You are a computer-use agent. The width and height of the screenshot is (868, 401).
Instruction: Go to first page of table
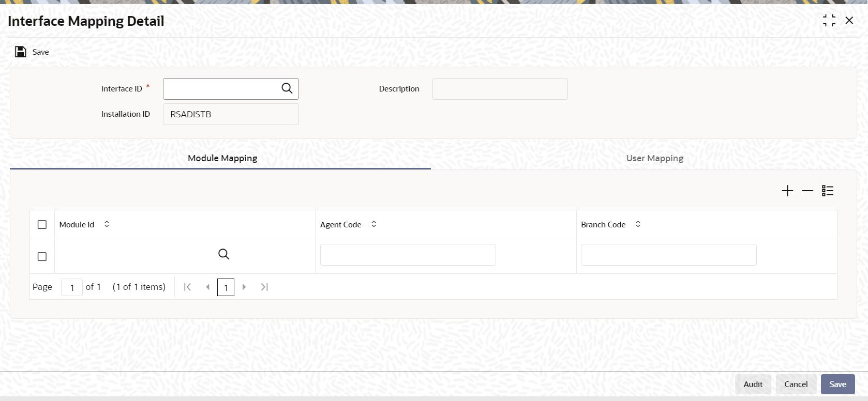187,287
